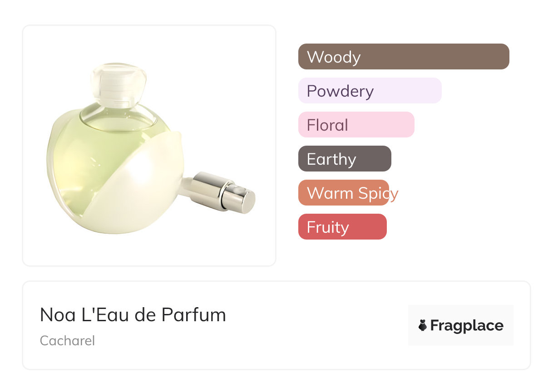553x392 pixels.
Task: Select the Powdery accord bar
Action: [370, 91]
